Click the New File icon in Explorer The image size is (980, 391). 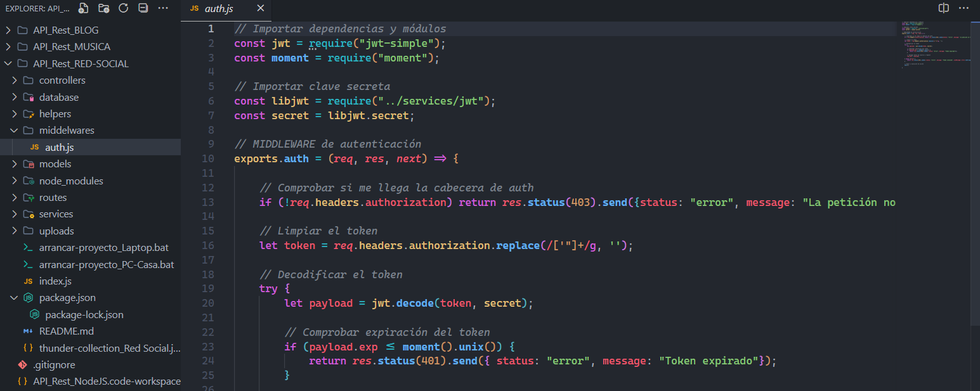[x=83, y=8]
